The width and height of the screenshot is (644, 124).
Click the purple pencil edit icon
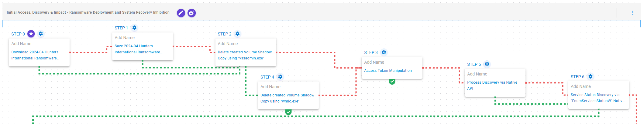coord(181,13)
